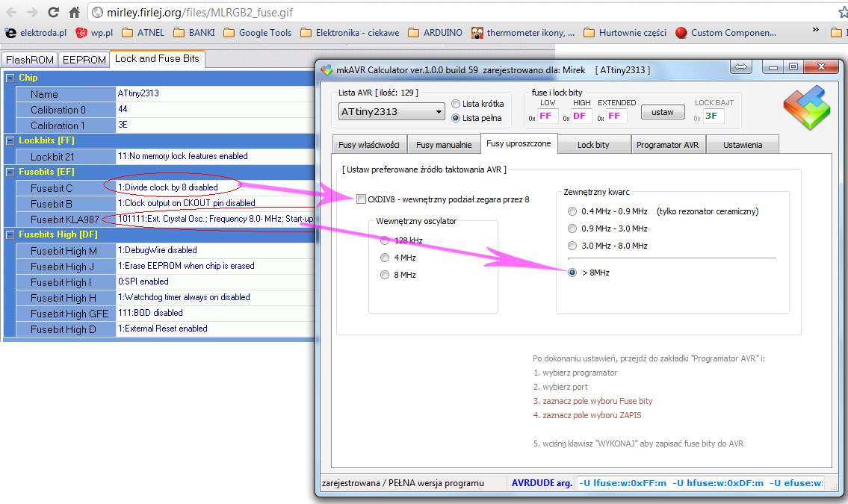Open the FlashROM tab
The width and height of the screenshot is (848, 504).
click(x=30, y=60)
